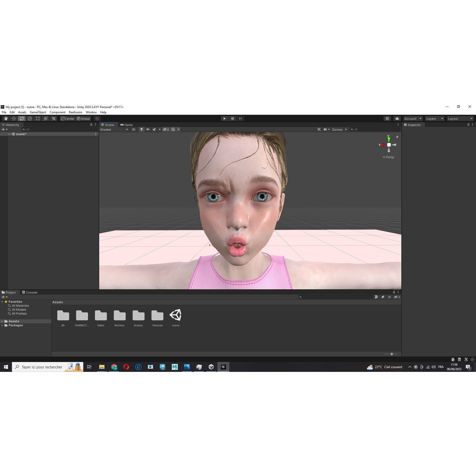
Task: Click the scene lighting bulb icon
Action: click(141, 129)
